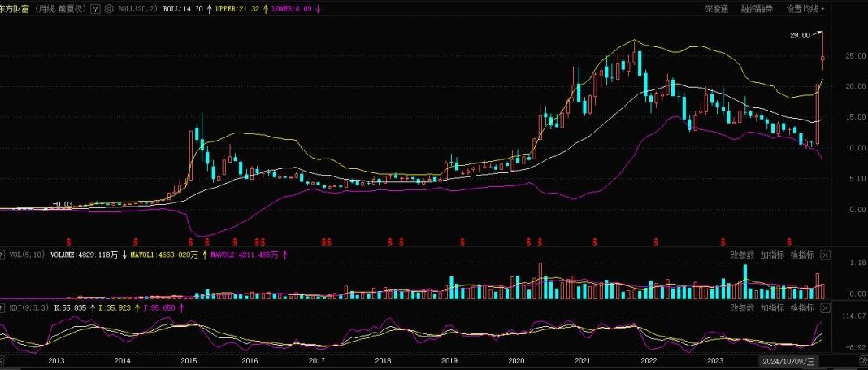Open the help question-mark icon beside 前复权
The width and height of the screenshot is (868, 370).
95,9
